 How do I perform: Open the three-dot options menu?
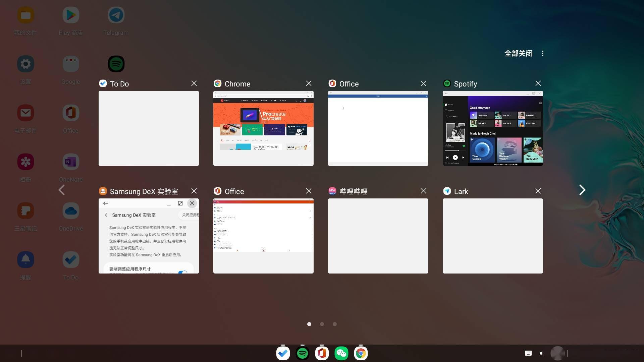(542, 53)
